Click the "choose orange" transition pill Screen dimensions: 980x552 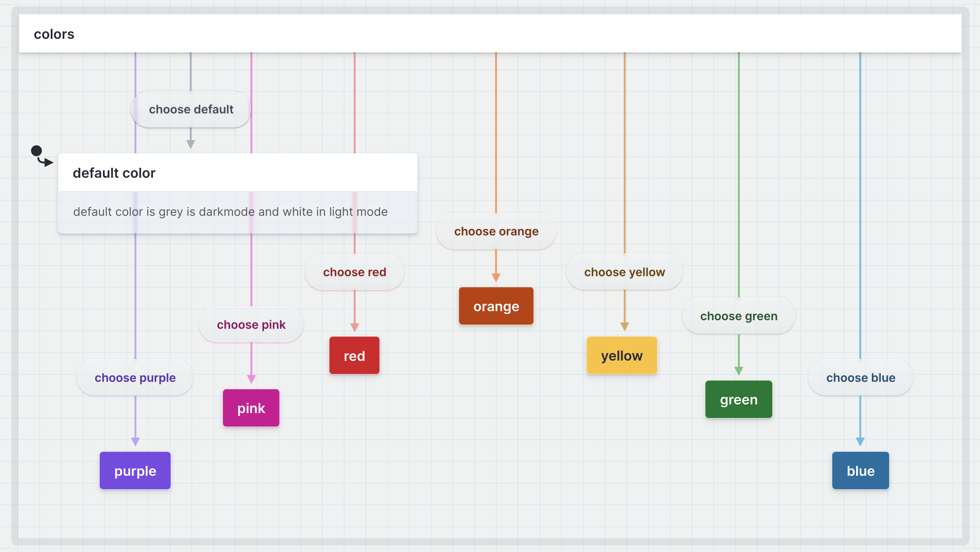[x=496, y=231]
